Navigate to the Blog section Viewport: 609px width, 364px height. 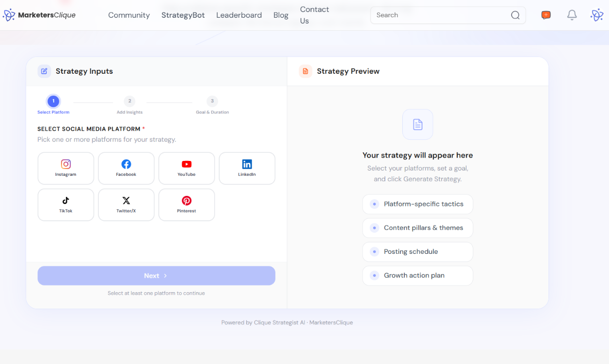(281, 15)
